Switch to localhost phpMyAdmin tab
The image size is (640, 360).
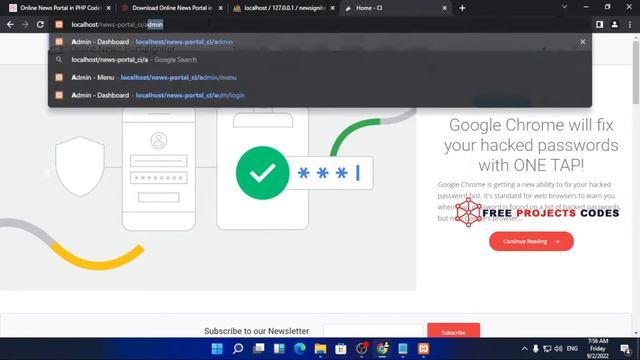click(284, 8)
